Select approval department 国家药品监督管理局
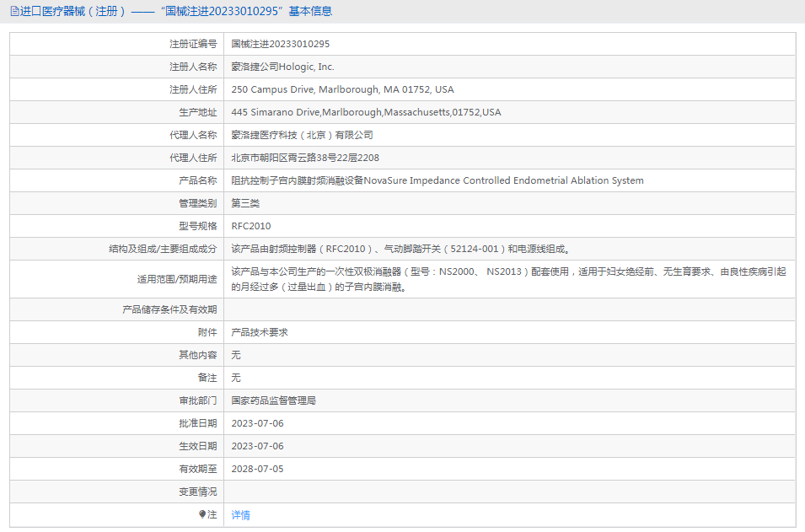Viewport: 805px width, 532px height. click(273, 400)
